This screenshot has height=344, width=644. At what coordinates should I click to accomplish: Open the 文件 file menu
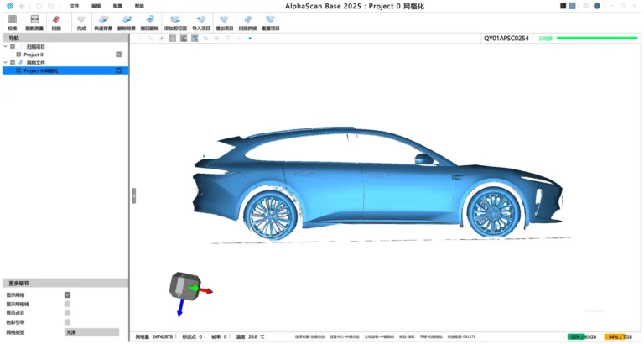[75, 5]
